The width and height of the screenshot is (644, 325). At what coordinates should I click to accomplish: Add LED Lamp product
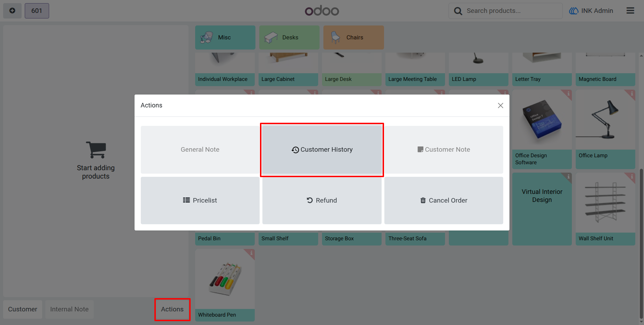click(x=478, y=69)
